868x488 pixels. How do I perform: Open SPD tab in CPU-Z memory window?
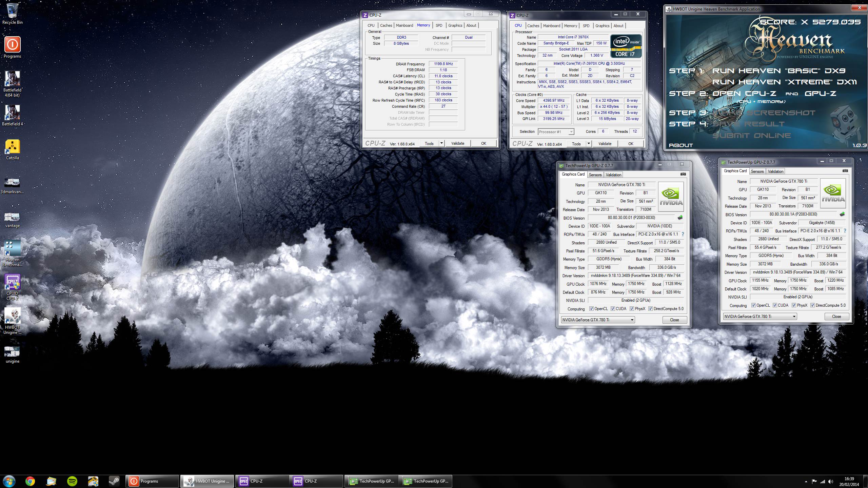(439, 25)
